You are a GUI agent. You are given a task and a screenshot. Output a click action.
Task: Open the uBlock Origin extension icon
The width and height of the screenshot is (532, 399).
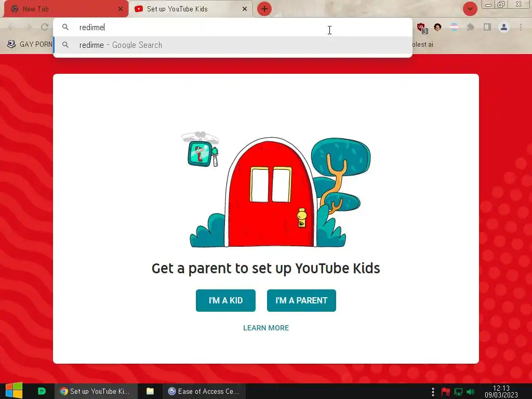(422, 28)
